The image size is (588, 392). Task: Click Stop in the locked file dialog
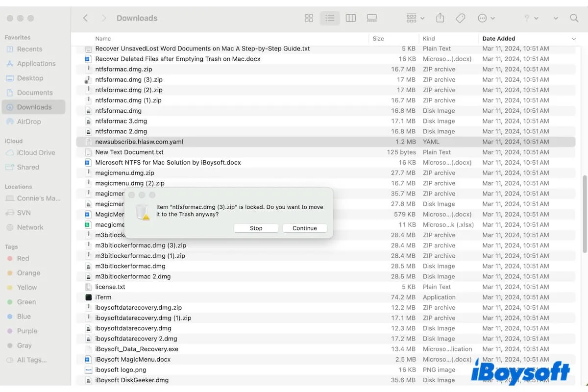[x=256, y=228]
